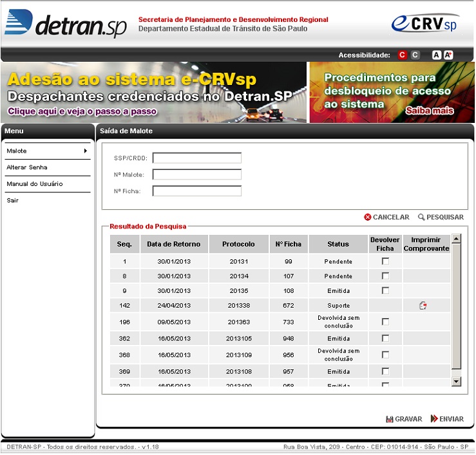The width and height of the screenshot is (476, 455).
Task: Expand the Malote submenu arrow
Action: 86,151
